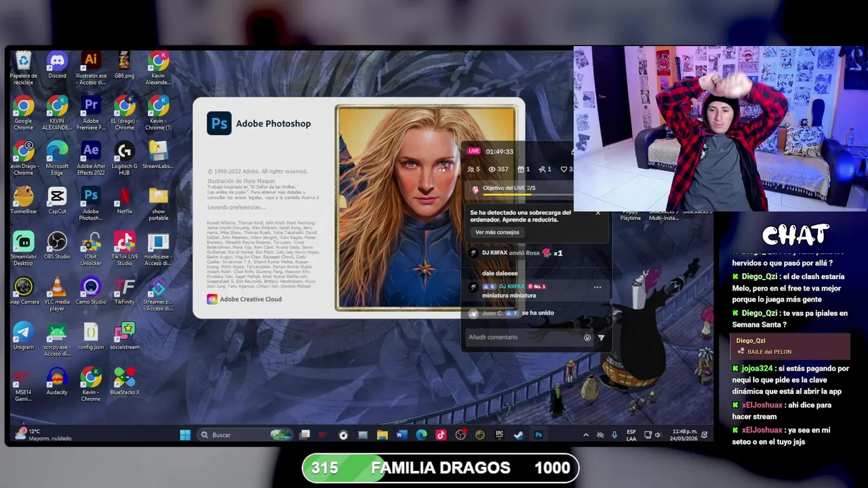
Task: Expand hidden system tray icons chevron
Action: (586, 435)
